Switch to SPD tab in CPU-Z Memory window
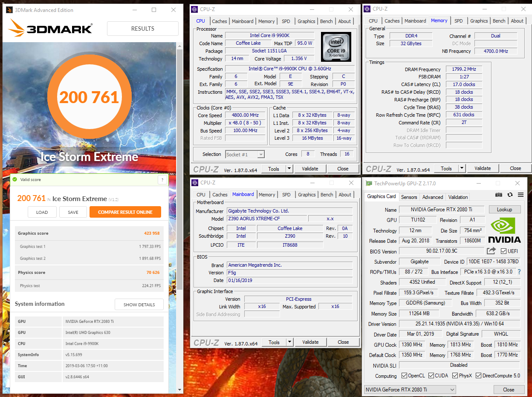 tap(458, 21)
